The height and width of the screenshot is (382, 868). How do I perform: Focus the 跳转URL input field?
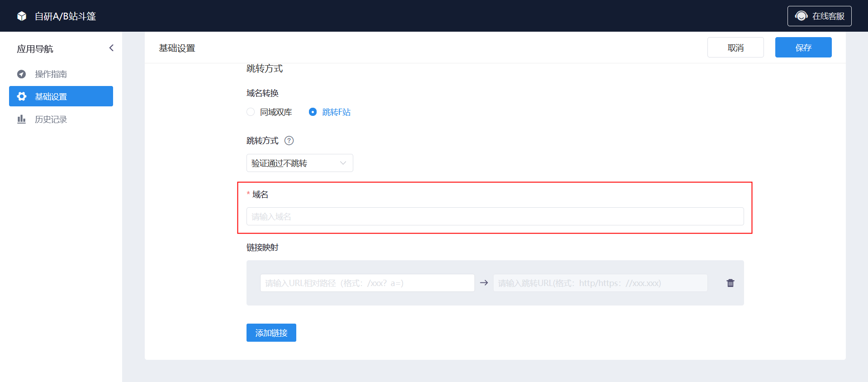600,283
